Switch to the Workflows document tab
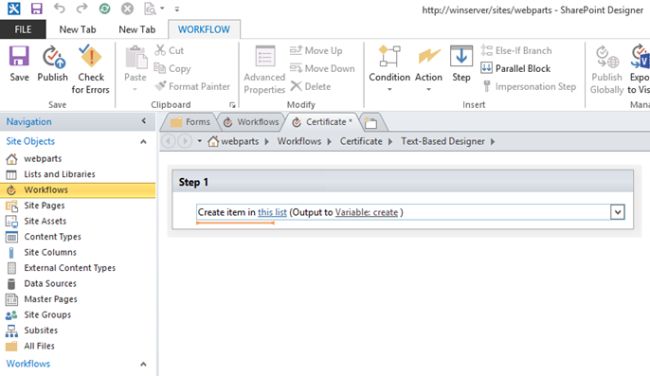 251,122
